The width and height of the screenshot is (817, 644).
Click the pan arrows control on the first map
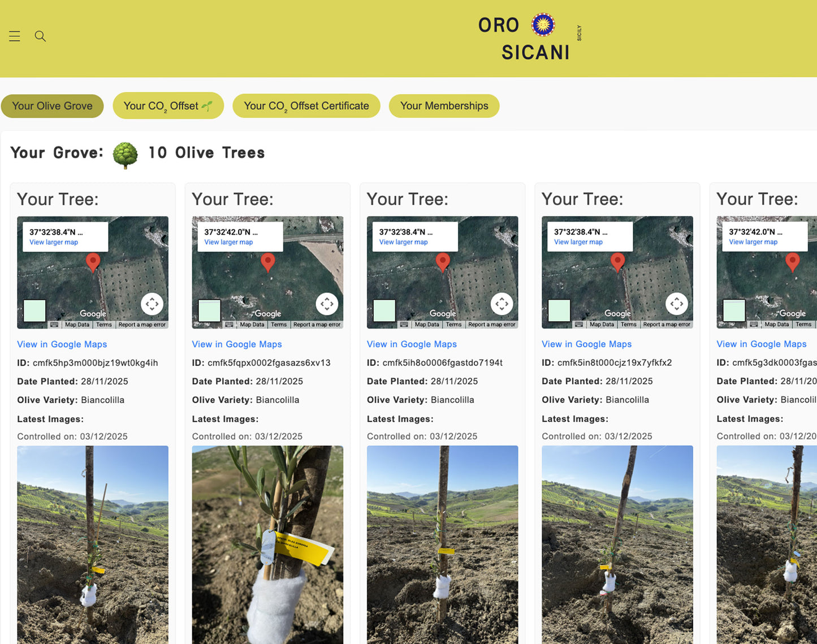coord(152,304)
